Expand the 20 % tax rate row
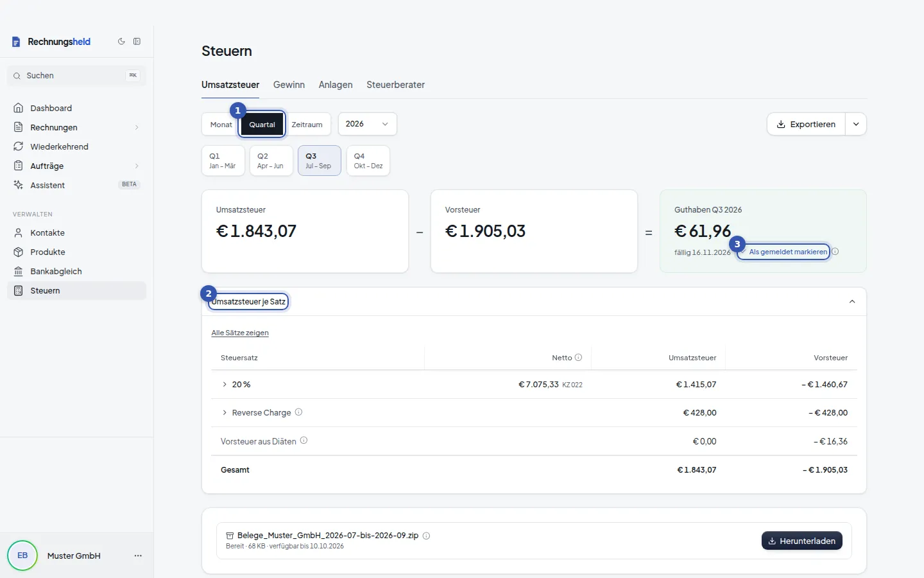 pos(225,385)
